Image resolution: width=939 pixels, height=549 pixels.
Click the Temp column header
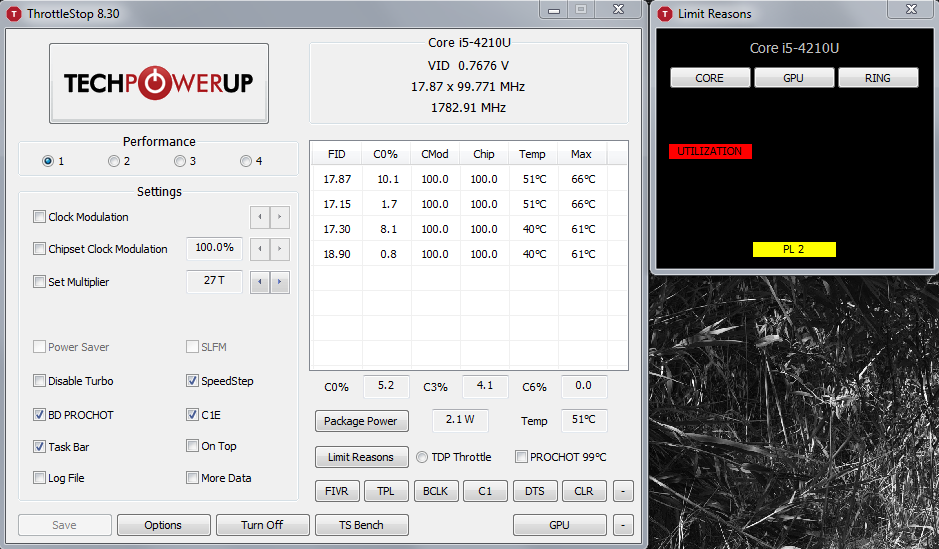click(533, 154)
